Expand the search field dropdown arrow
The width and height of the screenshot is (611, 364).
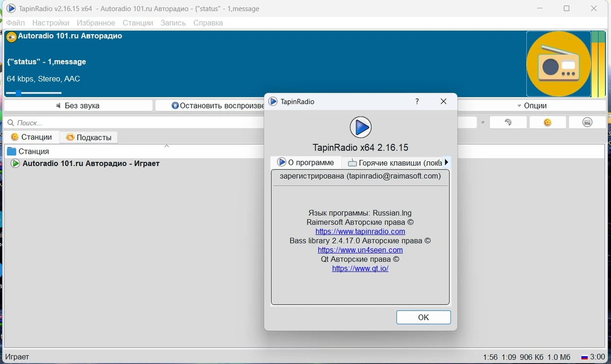point(482,123)
